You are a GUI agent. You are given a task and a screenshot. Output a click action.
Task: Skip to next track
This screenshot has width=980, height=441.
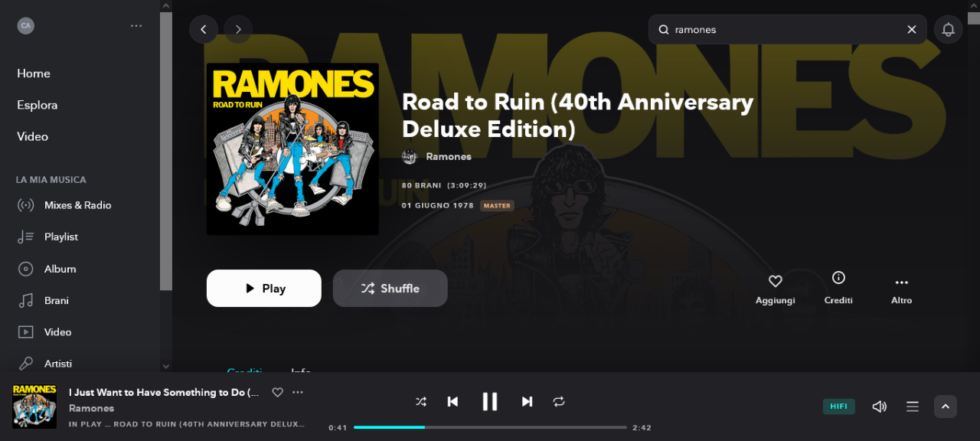pyautogui.click(x=527, y=401)
